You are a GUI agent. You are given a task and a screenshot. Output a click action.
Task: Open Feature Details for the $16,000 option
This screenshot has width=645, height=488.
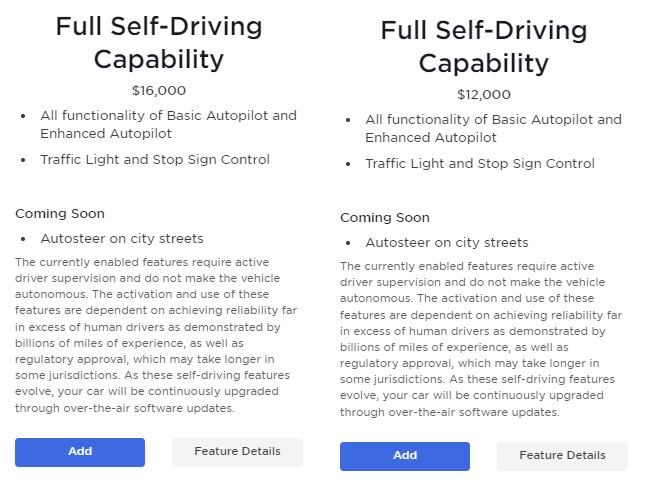click(x=237, y=452)
